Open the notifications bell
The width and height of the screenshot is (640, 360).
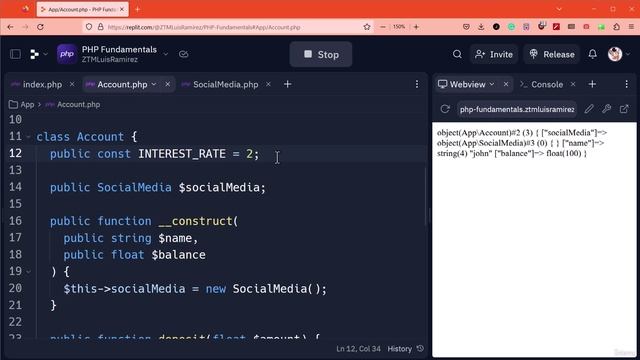[593, 54]
